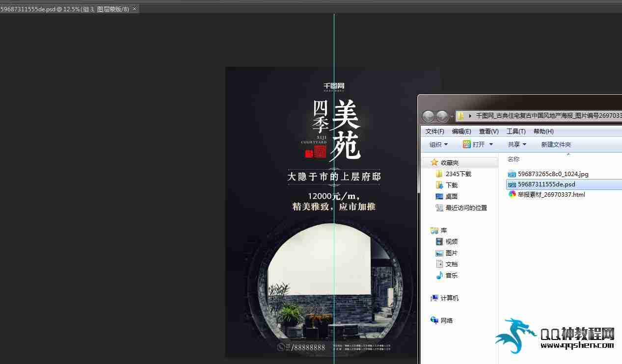Open 桌面 in the sidebar

tap(452, 196)
